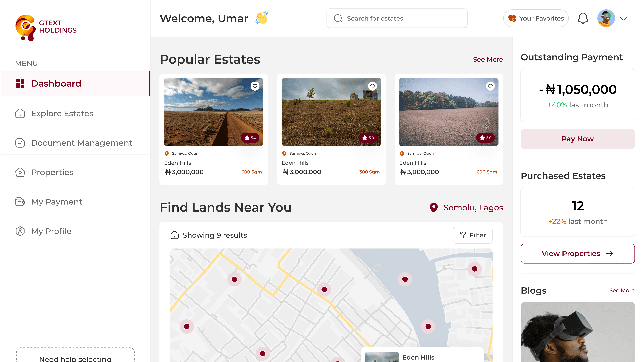
Task: Go to My Payment
Action: pos(75,202)
